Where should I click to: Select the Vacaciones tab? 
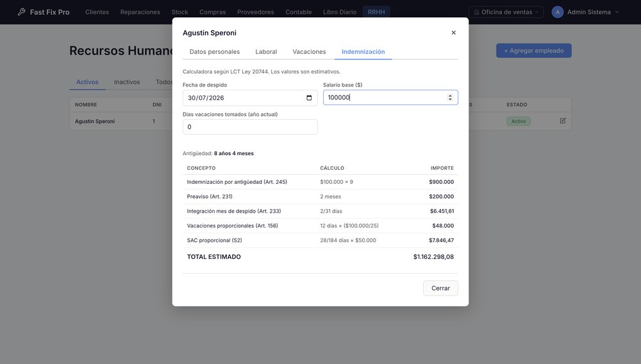click(x=309, y=52)
